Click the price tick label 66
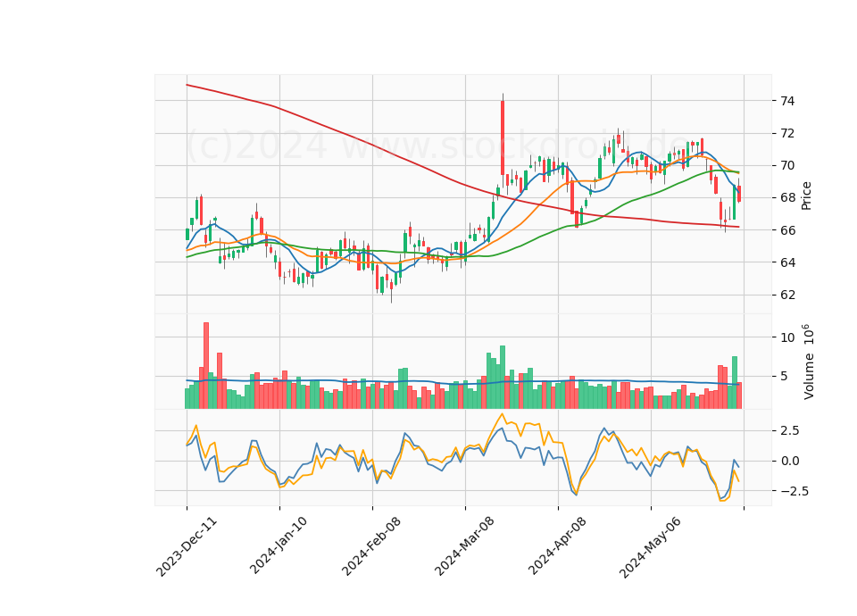 point(787,230)
